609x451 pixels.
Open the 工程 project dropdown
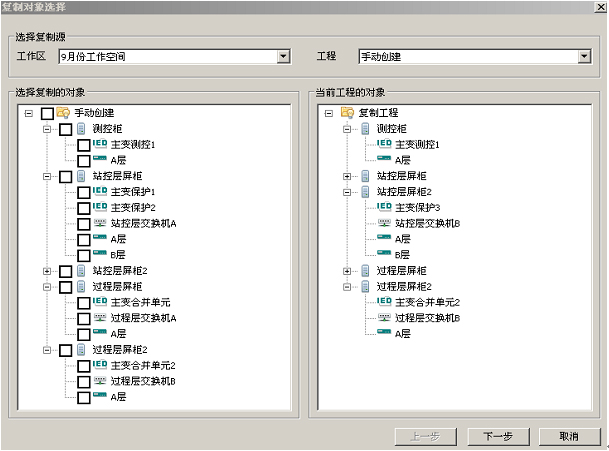[x=584, y=57]
